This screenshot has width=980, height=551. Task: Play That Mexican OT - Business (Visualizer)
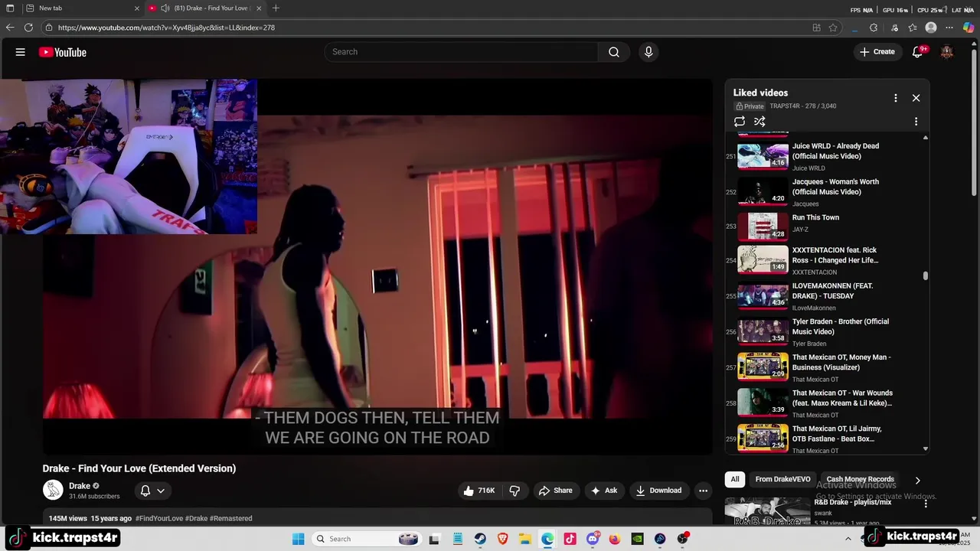tap(825, 367)
